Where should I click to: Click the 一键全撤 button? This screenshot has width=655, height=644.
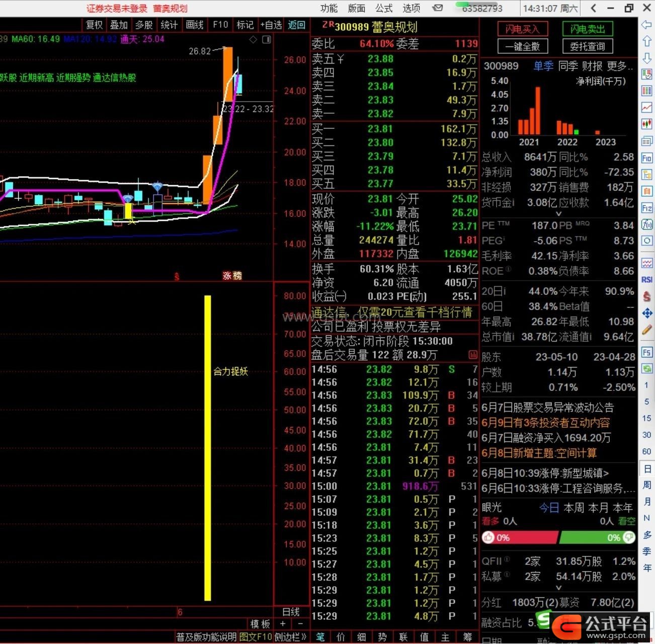pyautogui.click(x=522, y=46)
